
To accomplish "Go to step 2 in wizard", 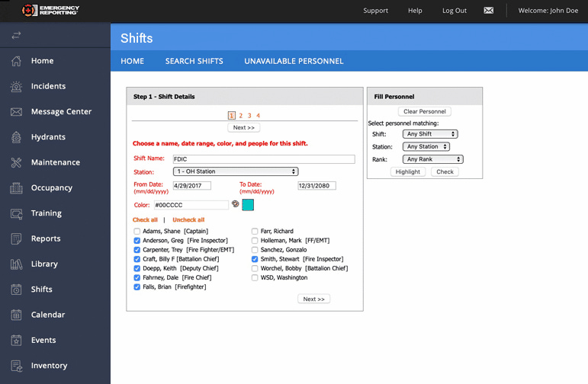I will (x=241, y=116).
